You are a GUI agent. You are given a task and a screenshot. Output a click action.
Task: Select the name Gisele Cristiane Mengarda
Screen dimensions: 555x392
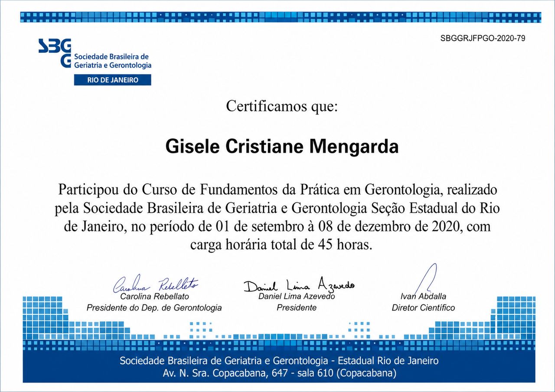click(282, 147)
